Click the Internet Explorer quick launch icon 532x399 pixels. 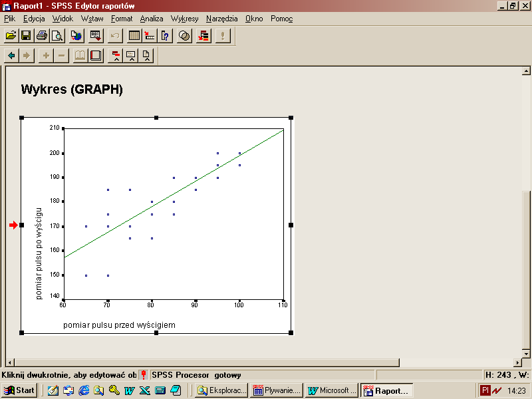84,390
